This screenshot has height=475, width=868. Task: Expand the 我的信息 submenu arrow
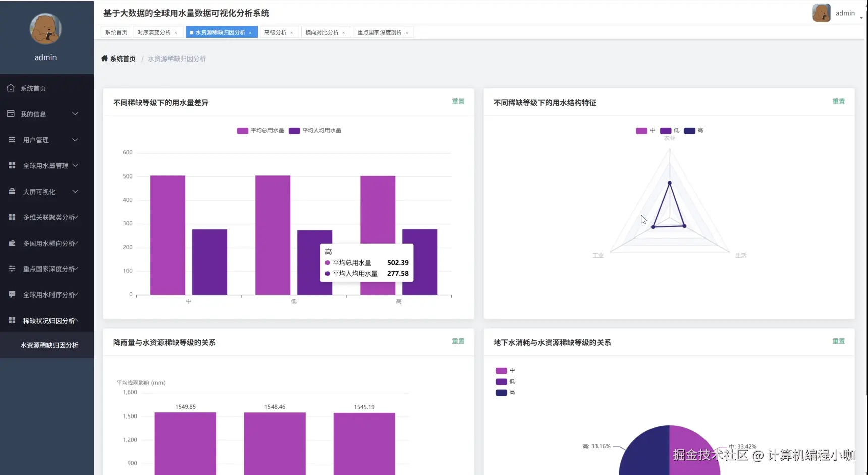click(x=75, y=114)
